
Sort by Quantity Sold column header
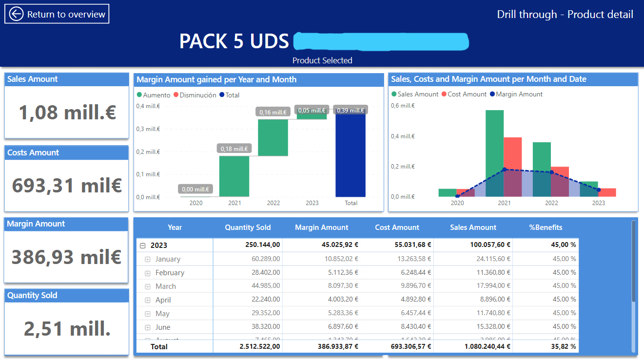pos(248,227)
